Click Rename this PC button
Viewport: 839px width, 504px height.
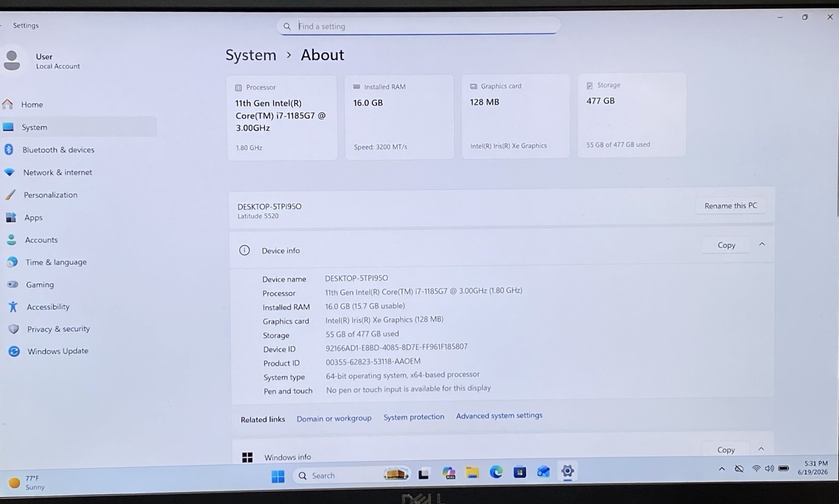pos(730,205)
